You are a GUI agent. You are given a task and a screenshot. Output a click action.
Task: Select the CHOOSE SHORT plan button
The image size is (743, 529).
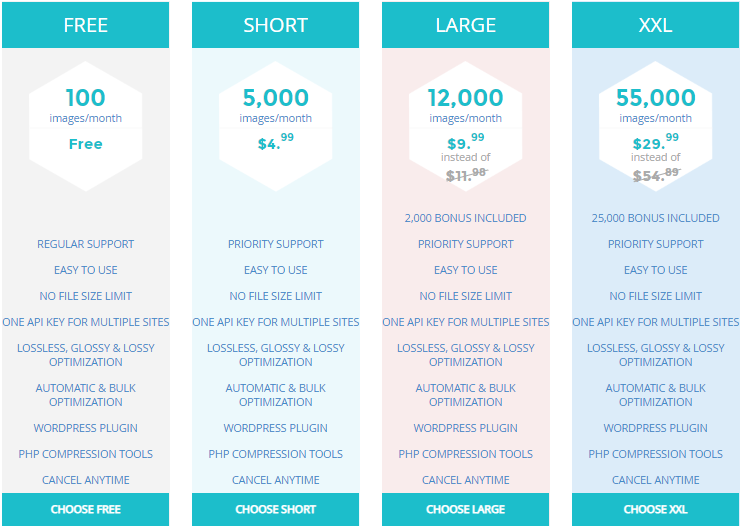pos(275,509)
